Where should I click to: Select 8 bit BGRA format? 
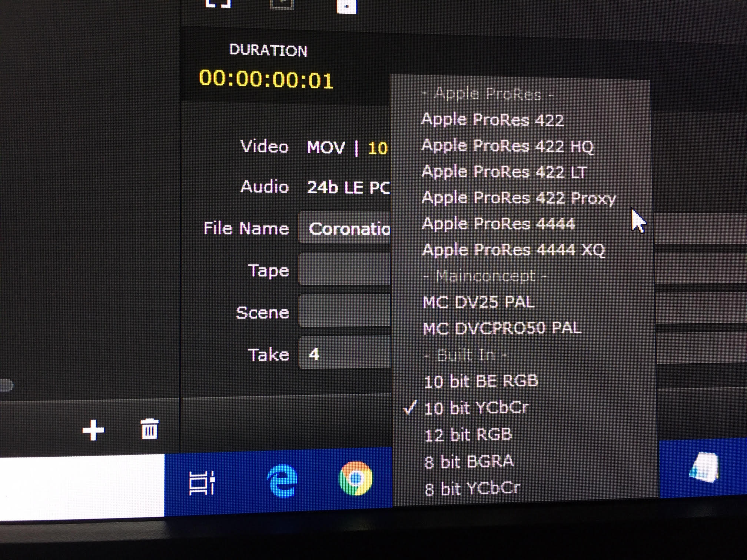[x=469, y=462]
